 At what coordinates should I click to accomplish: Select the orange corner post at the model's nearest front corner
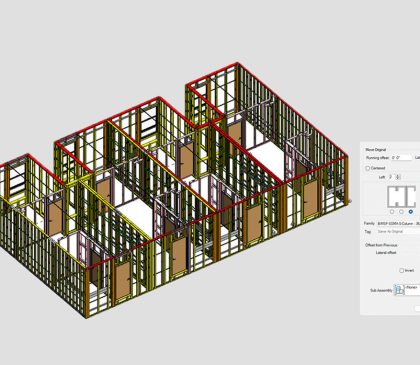(88, 292)
